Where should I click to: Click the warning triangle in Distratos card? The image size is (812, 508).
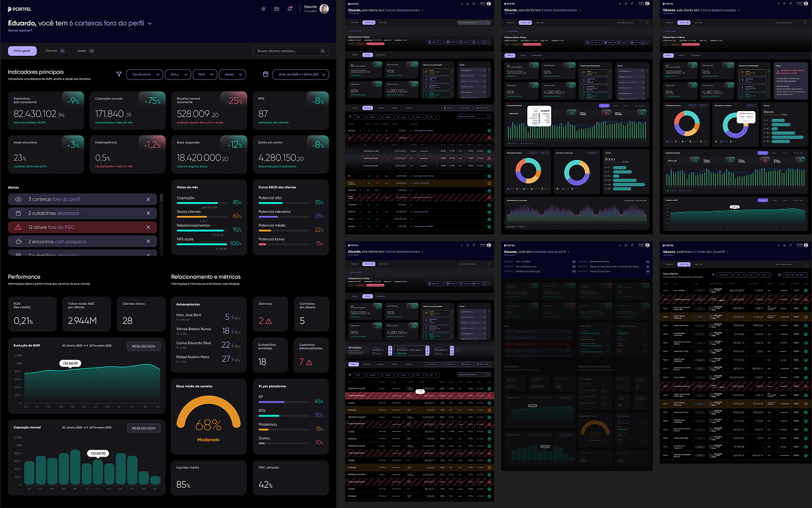point(268,321)
